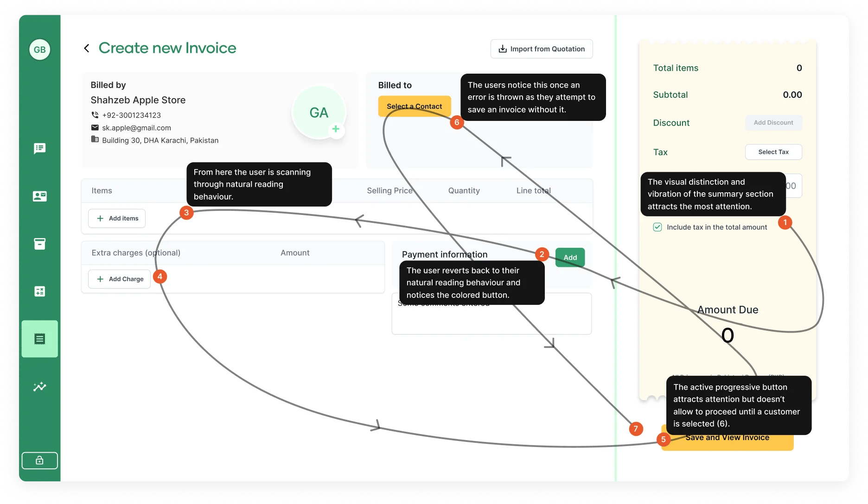Click the Add items button
The height and width of the screenshot is (504, 868).
point(117,218)
